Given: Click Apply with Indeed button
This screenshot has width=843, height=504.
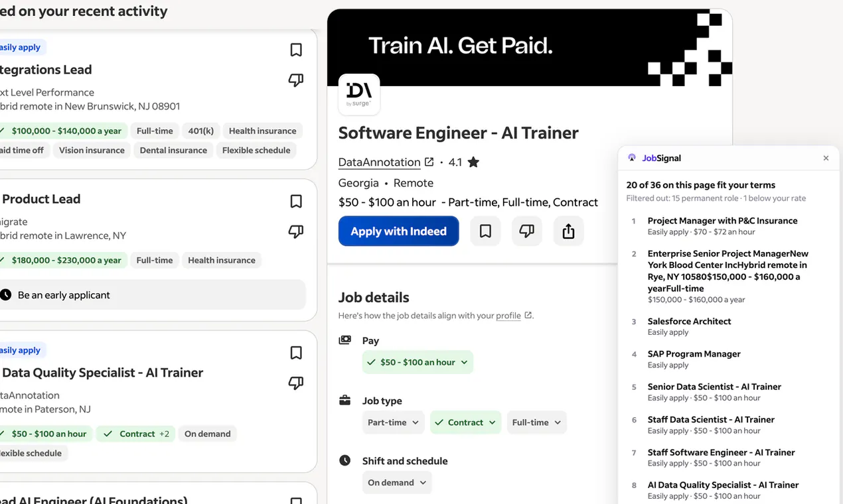Looking at the screenshot, I should pos(398,231).
